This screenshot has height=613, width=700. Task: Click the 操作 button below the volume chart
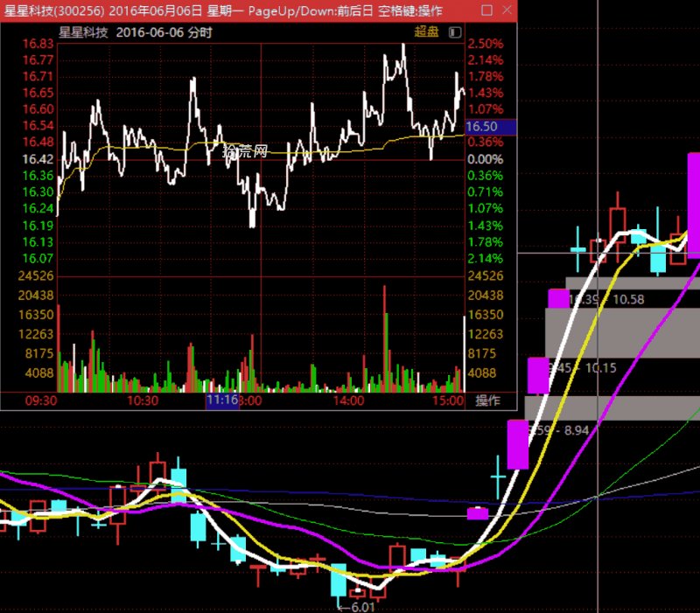pos(487,401)
